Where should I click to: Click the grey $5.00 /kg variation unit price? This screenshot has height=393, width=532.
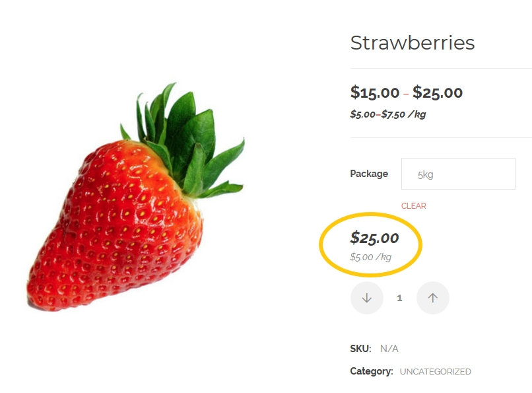coord(370,257)
